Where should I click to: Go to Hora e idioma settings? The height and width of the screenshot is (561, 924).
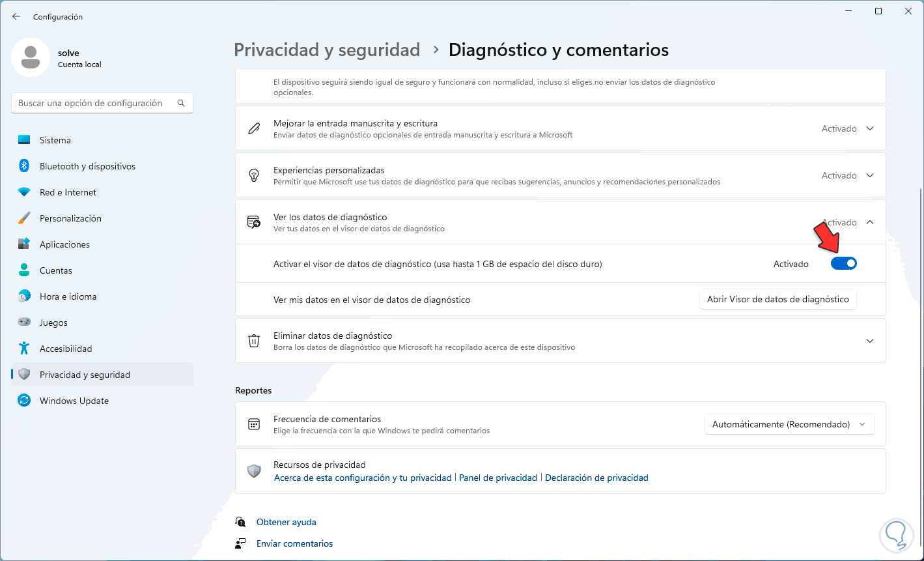coord(68,296)
